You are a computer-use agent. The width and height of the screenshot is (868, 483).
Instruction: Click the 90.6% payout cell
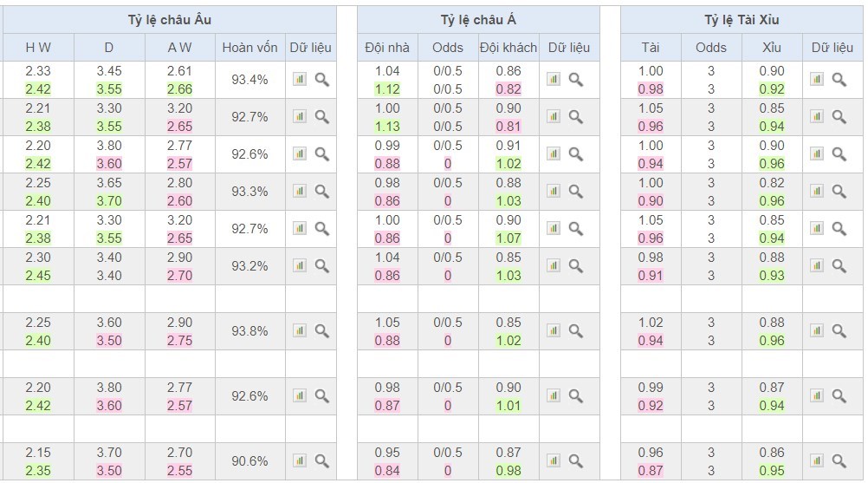point(249,460)
